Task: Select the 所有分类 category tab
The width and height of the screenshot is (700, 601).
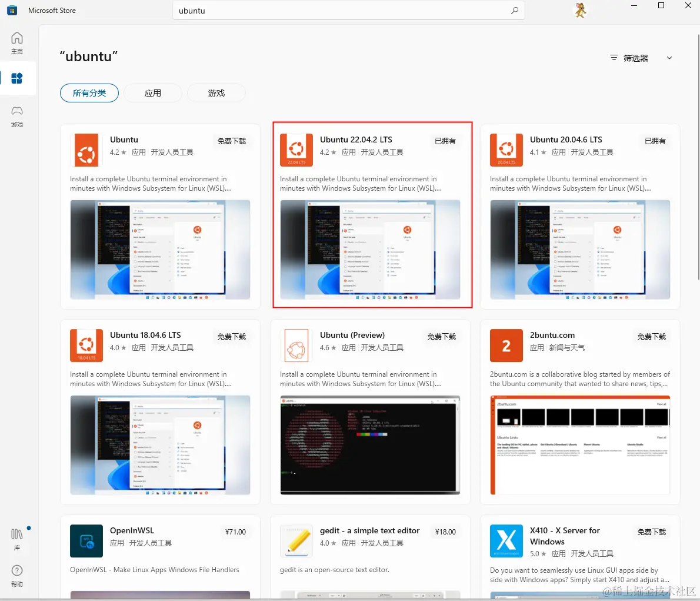Action: click(x=89, y=93)
